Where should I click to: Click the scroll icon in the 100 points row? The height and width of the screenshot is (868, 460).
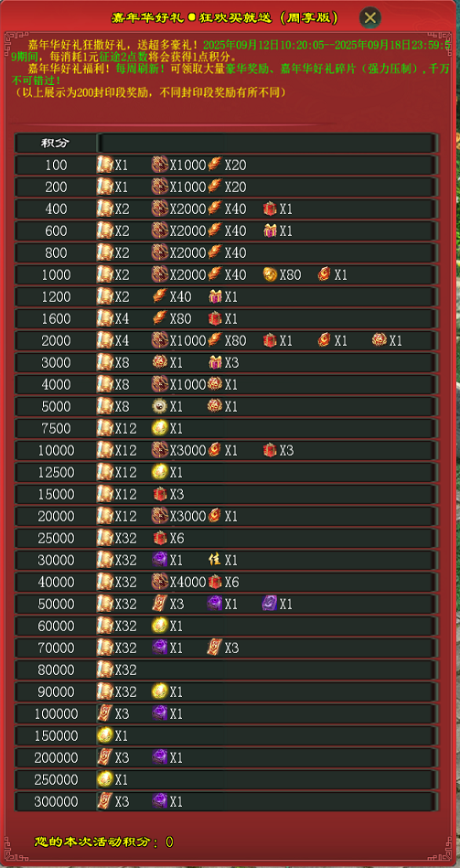(104, 165)
